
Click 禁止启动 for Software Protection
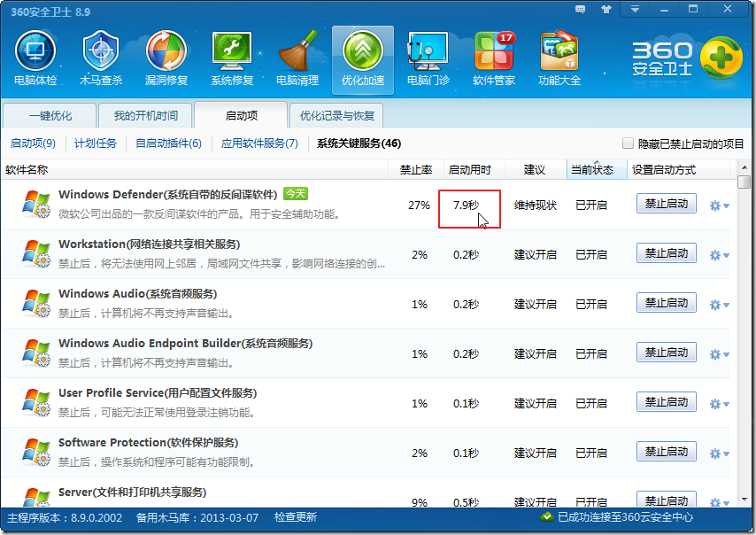coord(667,452)
